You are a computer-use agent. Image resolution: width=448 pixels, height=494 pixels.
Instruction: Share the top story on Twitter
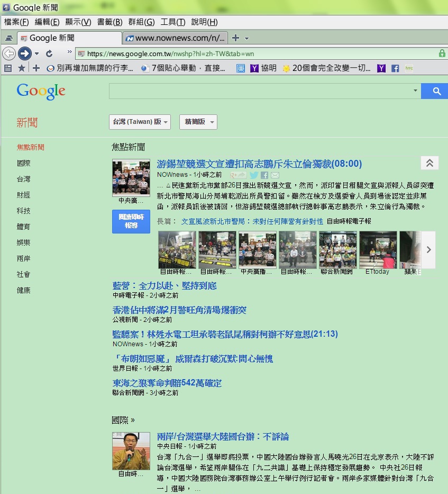coord(254,175)
